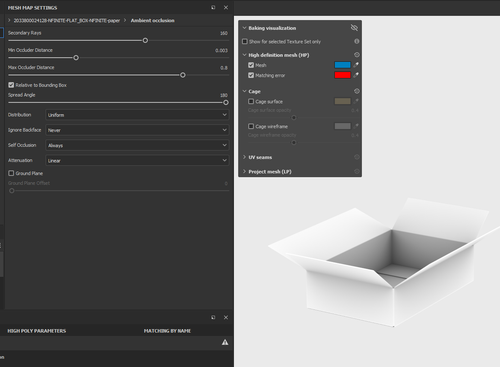500x367 pixels.
Task: Collapse the High definition mesh (HP) section
Action: (244, 55)
